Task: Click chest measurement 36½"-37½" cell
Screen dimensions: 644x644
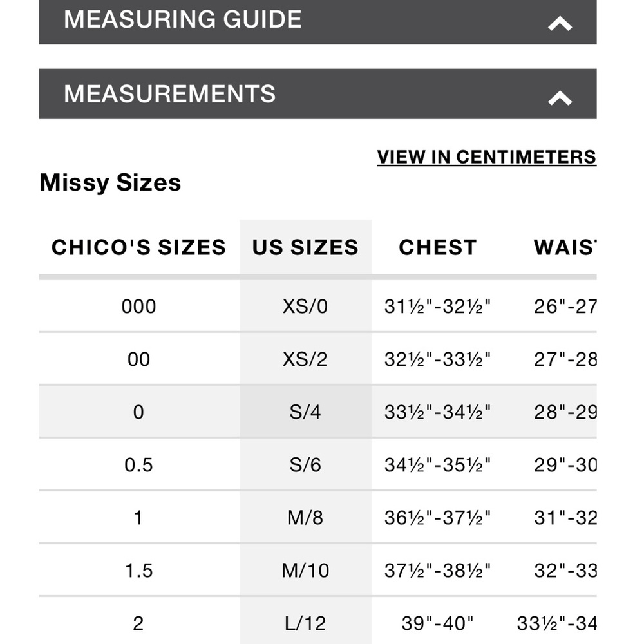Action: click(437, 518)
